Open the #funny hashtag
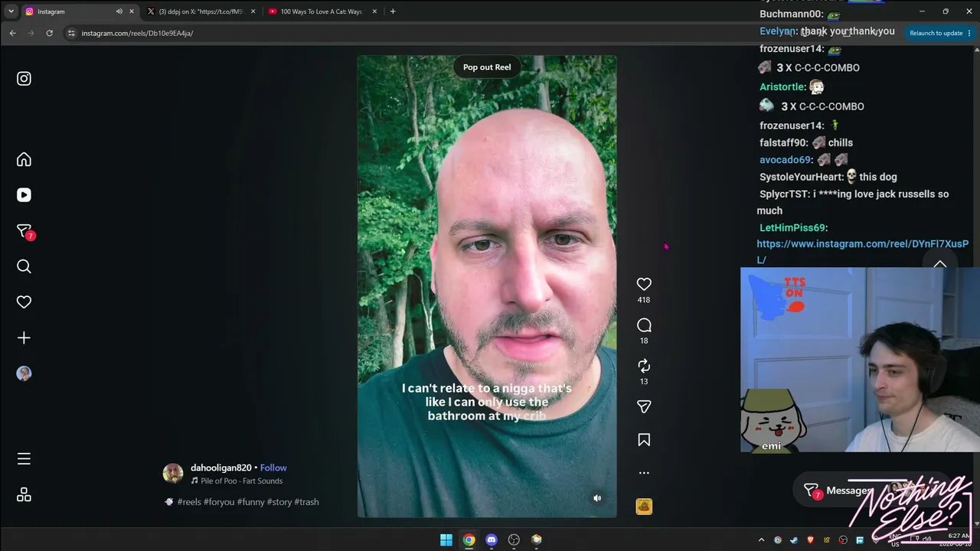 click(x=250, y=502)
